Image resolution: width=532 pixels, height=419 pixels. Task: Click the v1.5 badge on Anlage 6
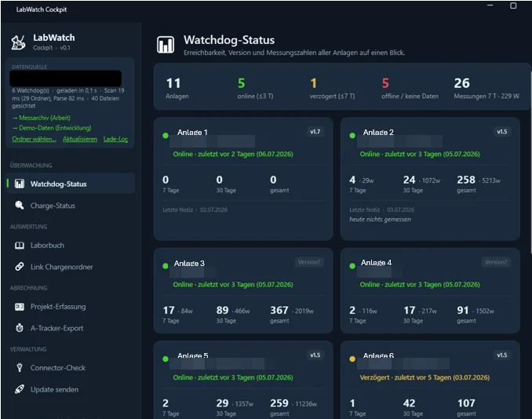coord(502,355)
